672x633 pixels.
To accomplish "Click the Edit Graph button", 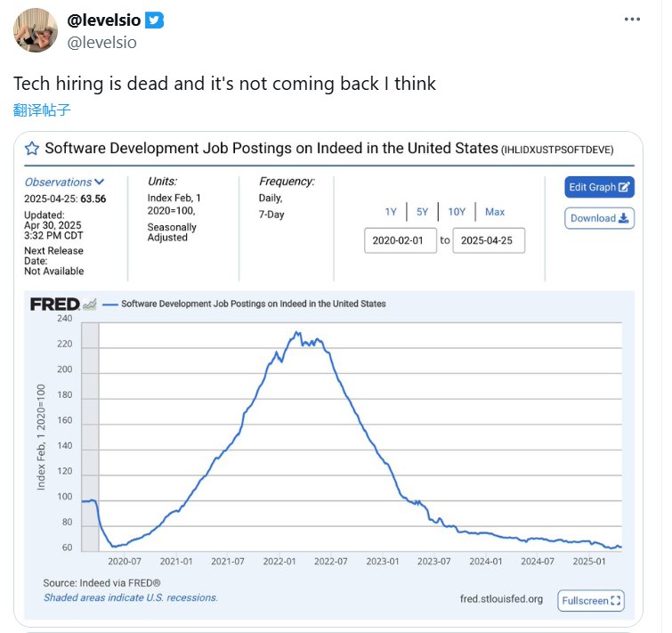I will [x=599, y=187].
